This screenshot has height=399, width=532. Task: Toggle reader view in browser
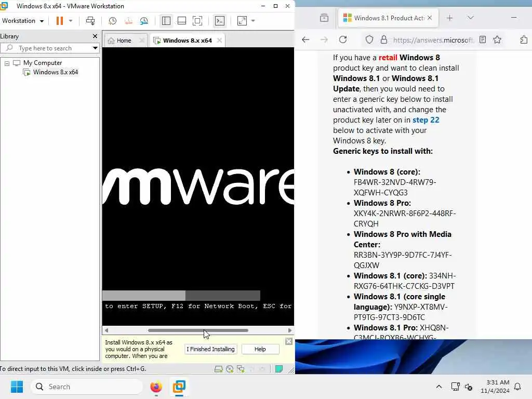483,39
